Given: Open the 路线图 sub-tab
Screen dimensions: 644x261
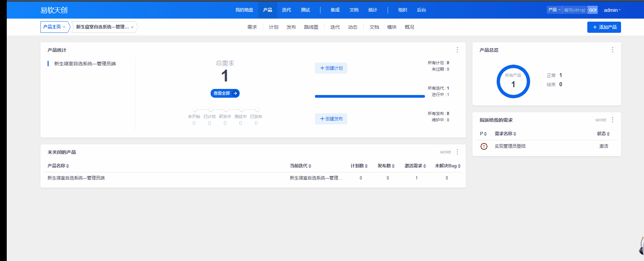Looking at the screenshot, I should click(x=311, y=27).
